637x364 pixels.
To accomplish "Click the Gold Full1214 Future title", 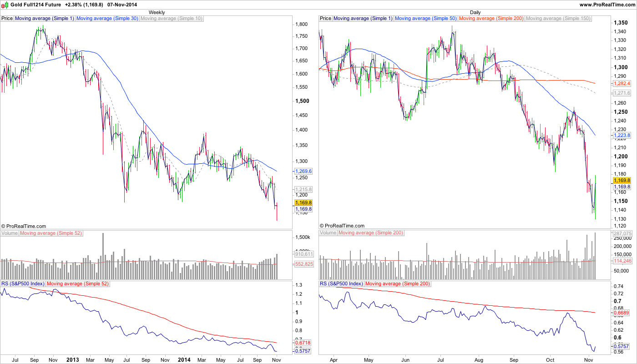I will point(36,5).
